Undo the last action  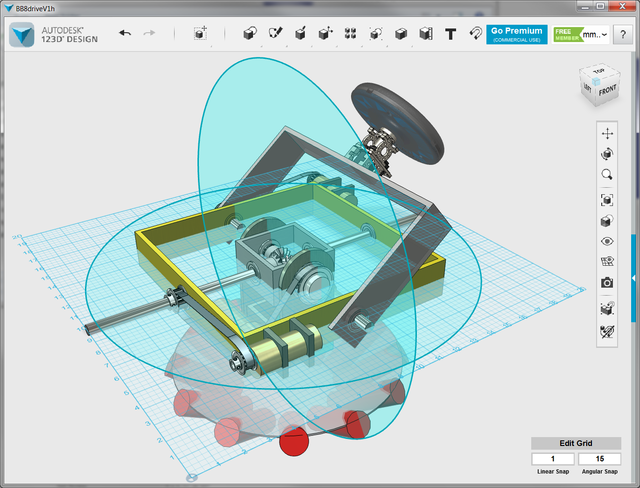[125, 33]
